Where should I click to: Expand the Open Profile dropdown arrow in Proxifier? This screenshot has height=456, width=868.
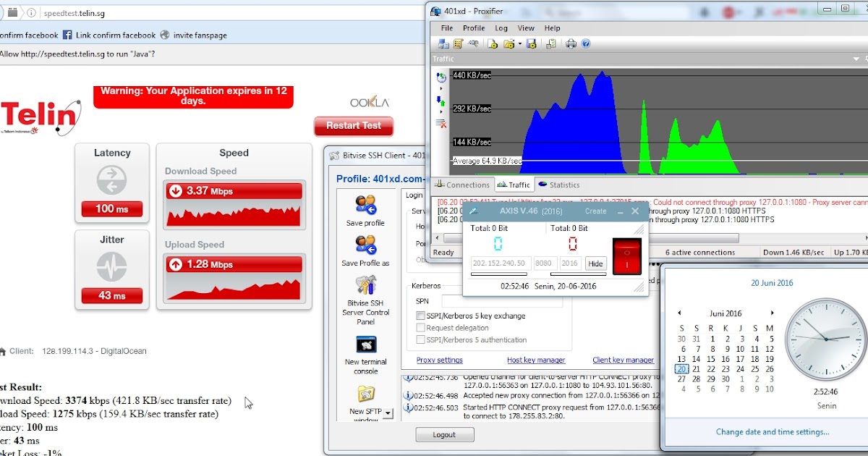coord(519,43)
